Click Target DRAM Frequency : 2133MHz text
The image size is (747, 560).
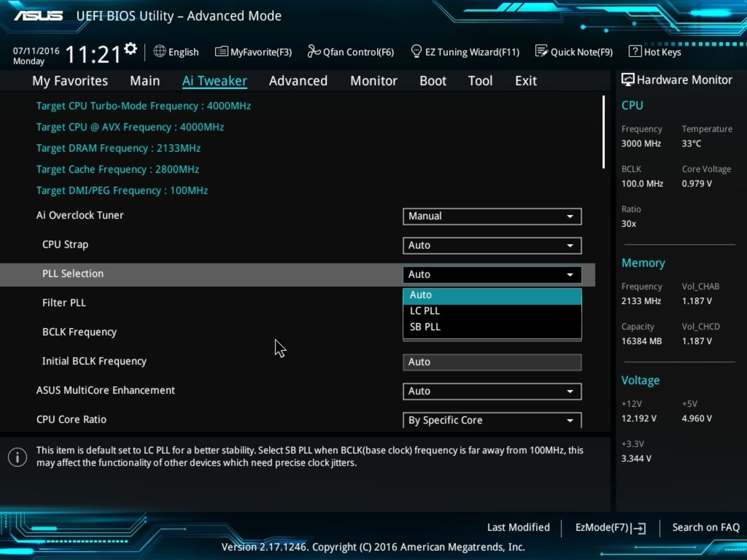click(x=118, y=148)
